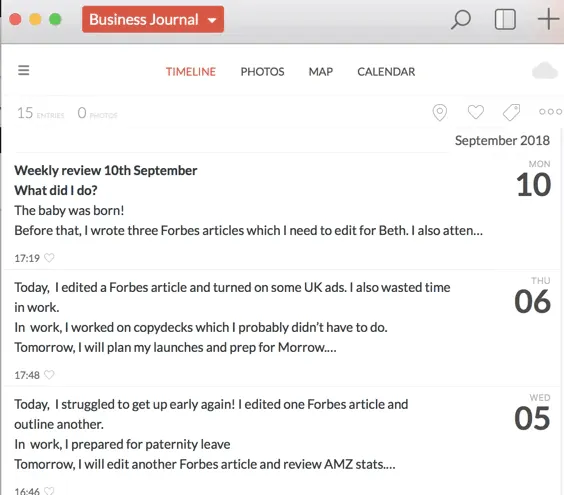This screenshot has height=495, width=564.
Task: Select the Timeline tab
Action: pyautogui.click(x=191, y=72)
